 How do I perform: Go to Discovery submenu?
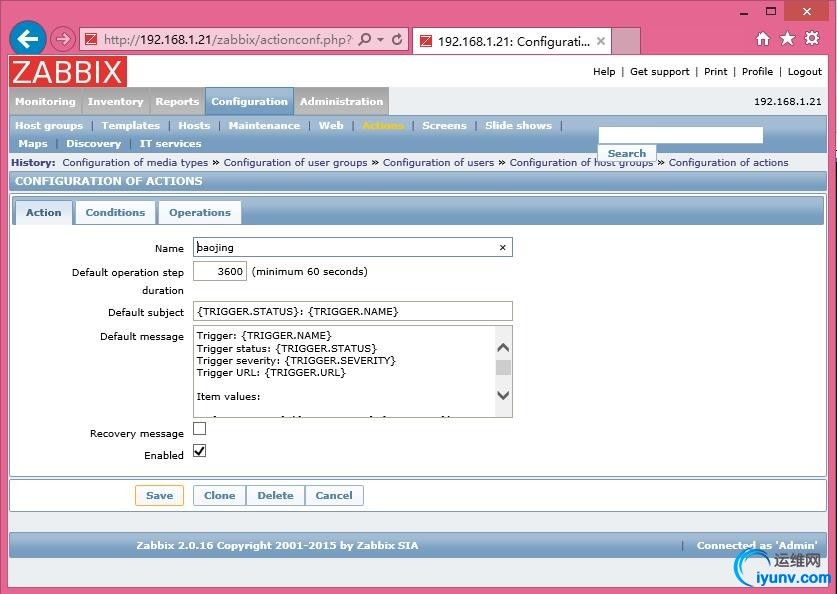93,144
